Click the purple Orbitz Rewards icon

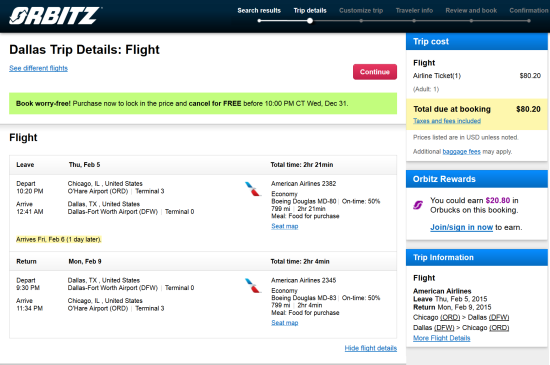[x=418, y=205]
